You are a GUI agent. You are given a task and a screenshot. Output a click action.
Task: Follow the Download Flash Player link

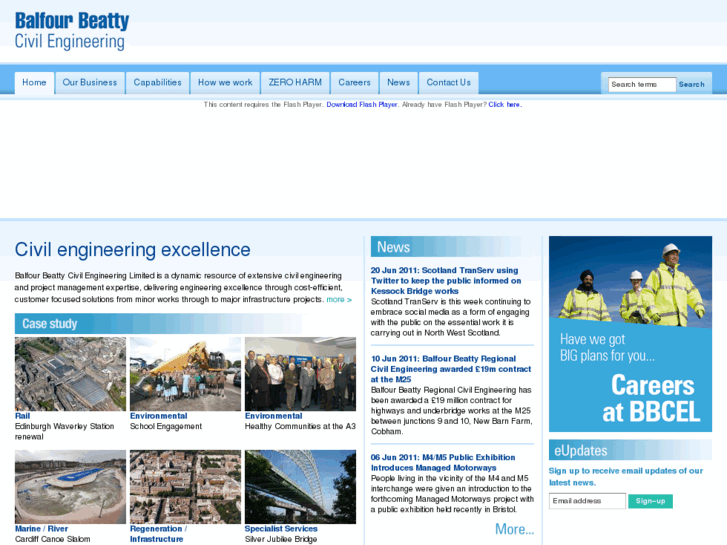pyautogui.click(x=362, y=105)
